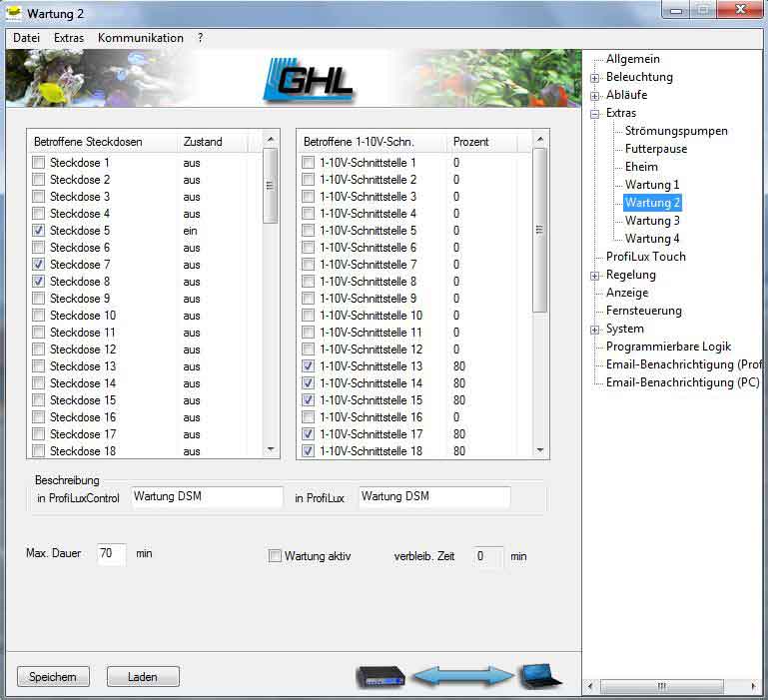Viewport: 768px width, 700px height.
Task: Uncheck Steckdose 5 checkbox
Action: (39, 231)
